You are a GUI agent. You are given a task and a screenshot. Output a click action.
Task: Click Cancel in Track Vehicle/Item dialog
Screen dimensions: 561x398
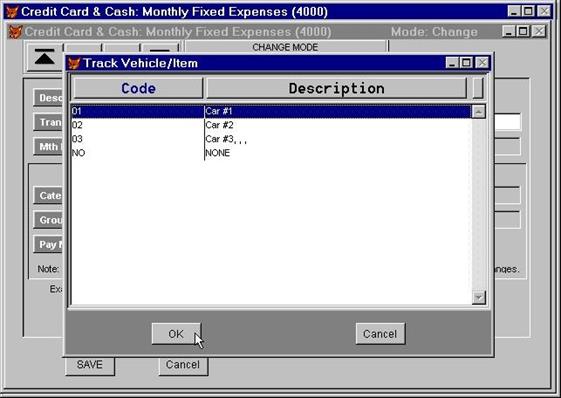point(380,334)
